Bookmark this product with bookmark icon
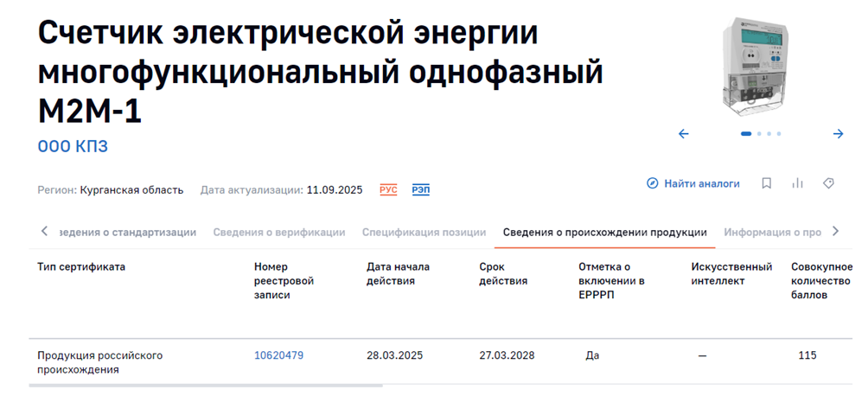The height and width of the screenshot is (409, 868). coord(767,183)
